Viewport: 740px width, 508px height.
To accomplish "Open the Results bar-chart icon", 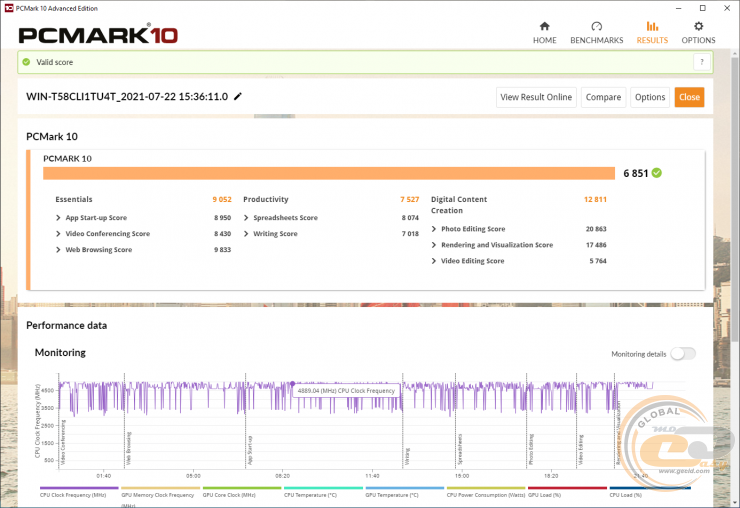I will [x=652, y=26].
